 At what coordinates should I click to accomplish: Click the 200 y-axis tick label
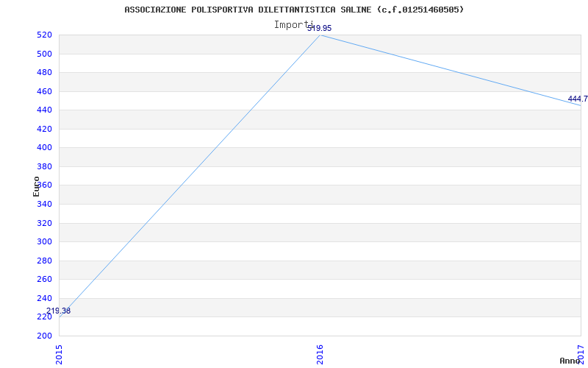click(44, 336)
